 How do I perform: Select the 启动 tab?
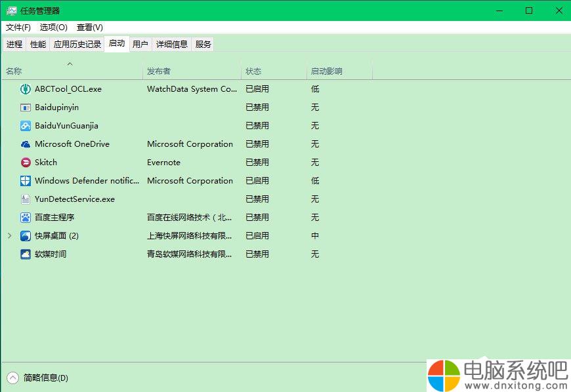click(117, 44)
